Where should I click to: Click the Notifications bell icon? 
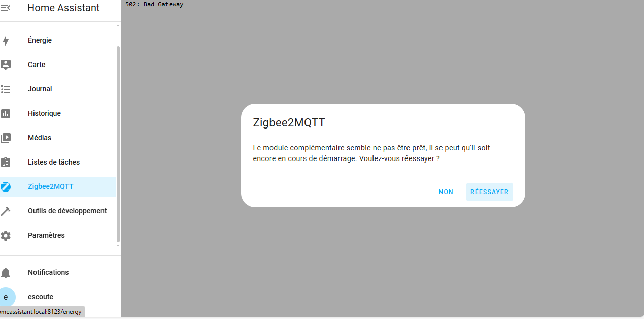6,273
